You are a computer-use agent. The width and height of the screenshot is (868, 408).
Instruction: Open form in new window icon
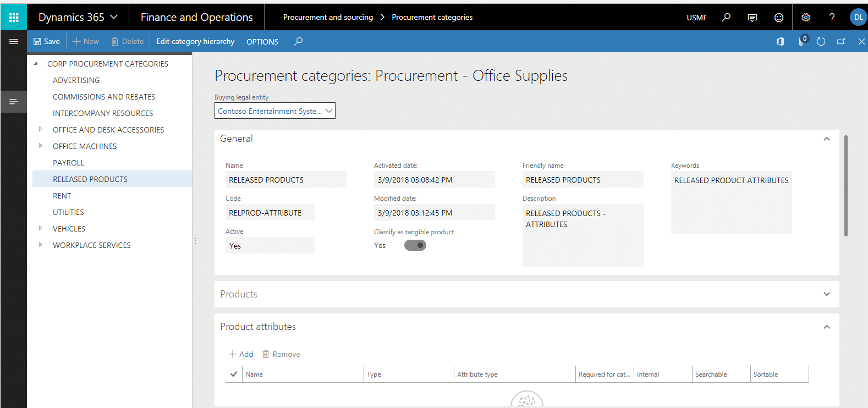(841, 41)
